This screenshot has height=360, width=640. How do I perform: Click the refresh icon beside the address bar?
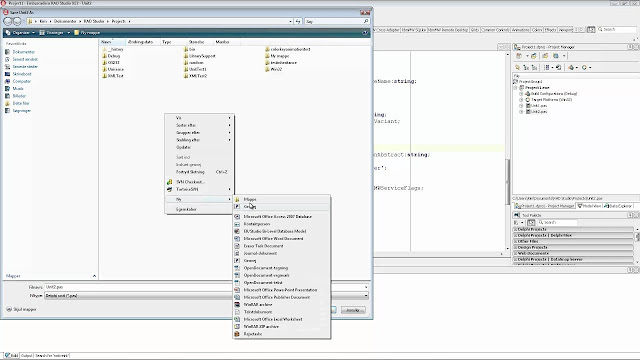298,21
